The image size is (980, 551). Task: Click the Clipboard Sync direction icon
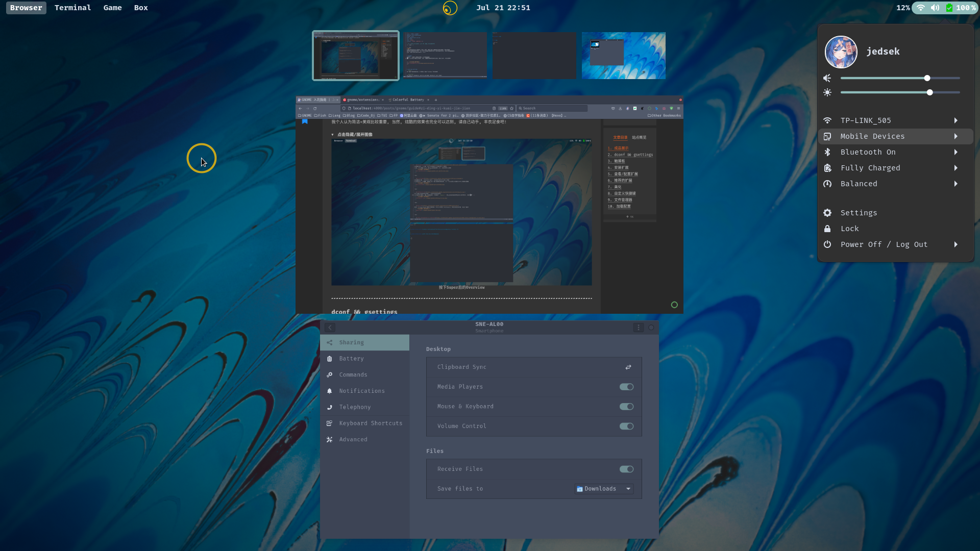click(628, 367)
